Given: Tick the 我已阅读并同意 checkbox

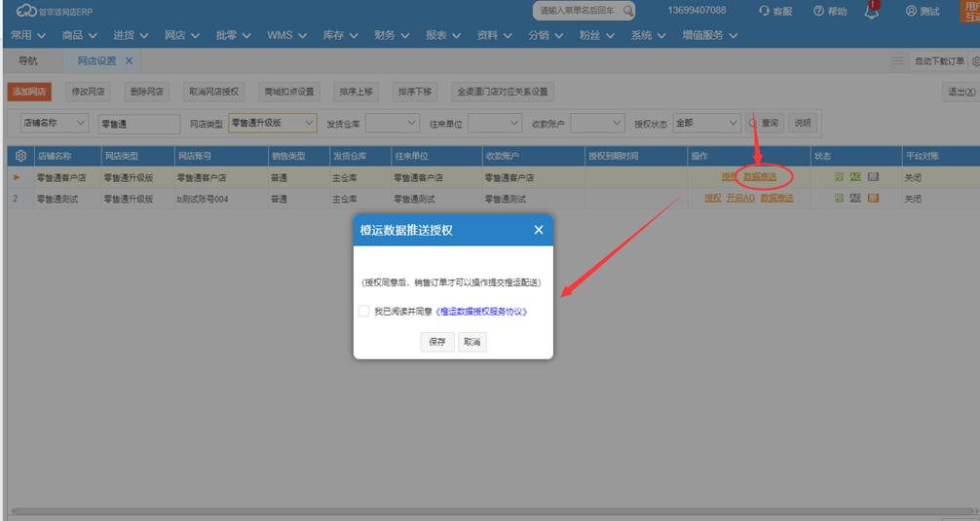Looking at the screenshot, I should coord(363,311).
